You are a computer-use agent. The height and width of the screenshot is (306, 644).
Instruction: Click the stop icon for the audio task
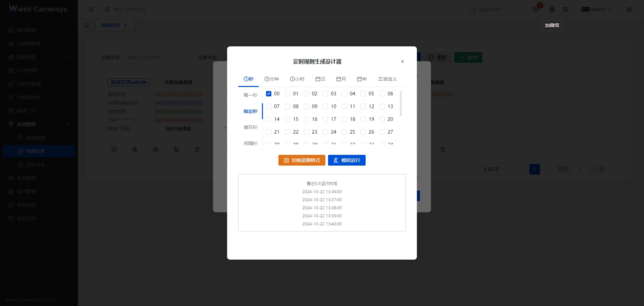pyautogui.click(x=156, y=149)
